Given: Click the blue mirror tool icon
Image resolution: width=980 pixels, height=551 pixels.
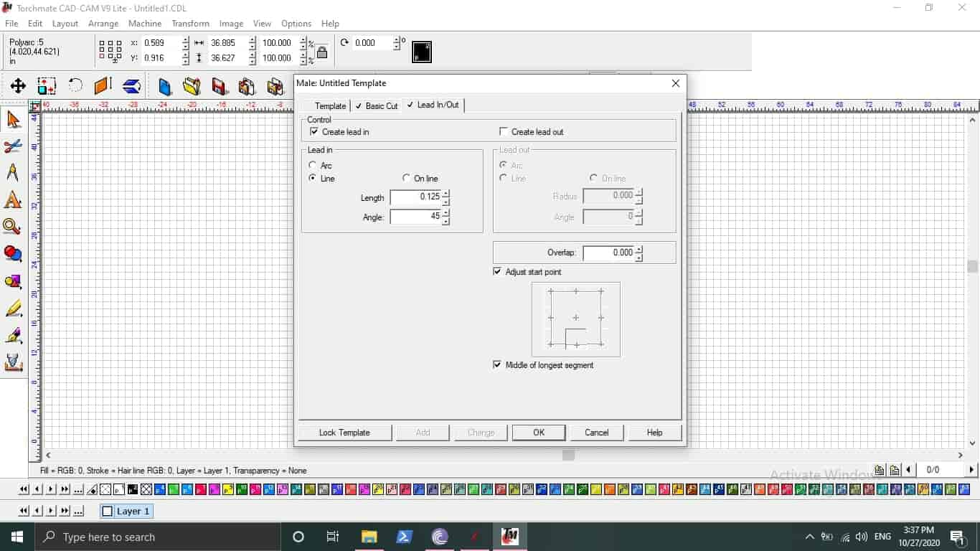Looking at the screenshot, I should (132, 87).
